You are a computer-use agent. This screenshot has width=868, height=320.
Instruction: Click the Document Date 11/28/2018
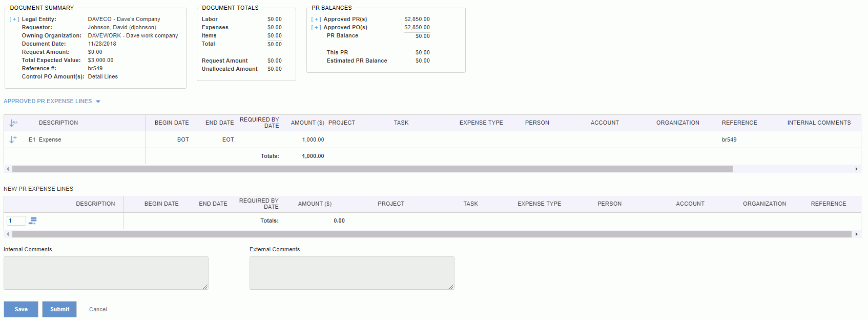(x=102, y=44)
